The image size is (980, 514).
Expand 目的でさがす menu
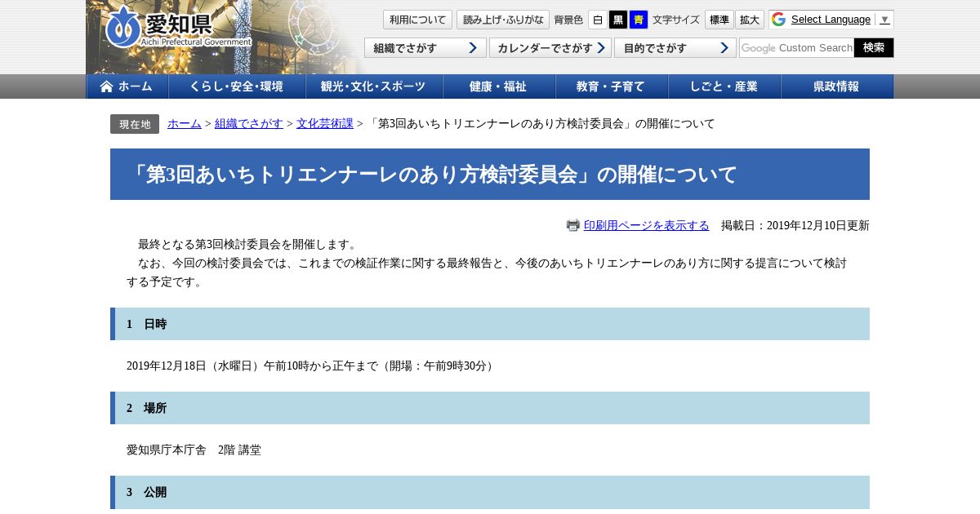[x=675, y=48]
